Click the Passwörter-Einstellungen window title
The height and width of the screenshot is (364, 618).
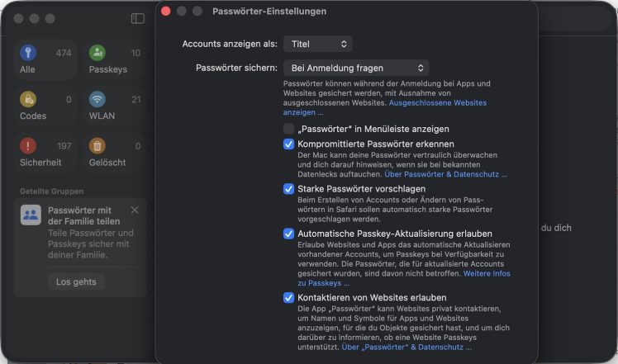coord(269,12)
